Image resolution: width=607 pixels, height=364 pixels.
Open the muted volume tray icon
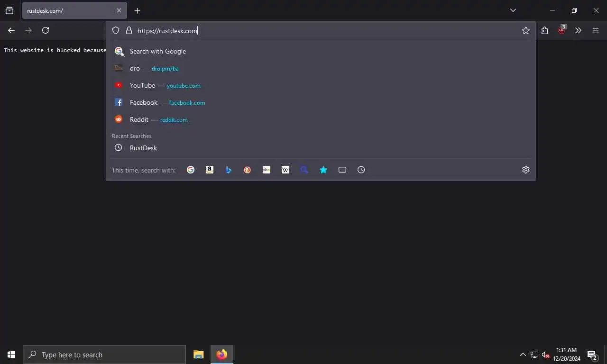[545, 355]
